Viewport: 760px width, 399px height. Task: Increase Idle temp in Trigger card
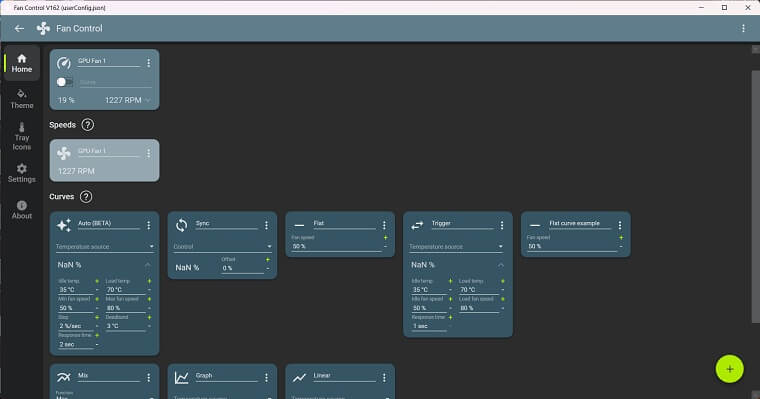pos(450,281)
